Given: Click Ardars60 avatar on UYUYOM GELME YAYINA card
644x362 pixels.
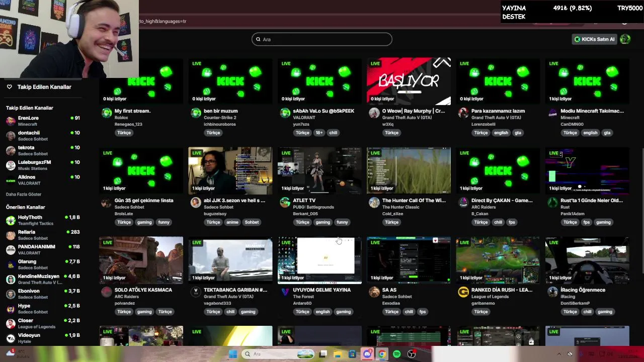Looking at the screenshot, I should tap(285, 292).
